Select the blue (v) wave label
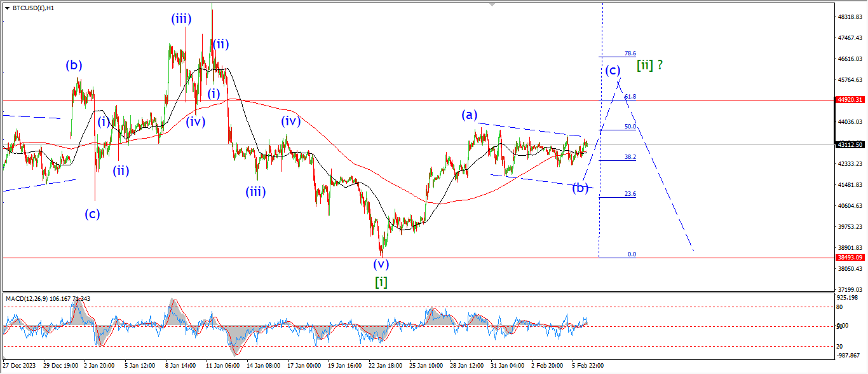The width and height of the screenshot is (868, 374). [x=381, y=264]
